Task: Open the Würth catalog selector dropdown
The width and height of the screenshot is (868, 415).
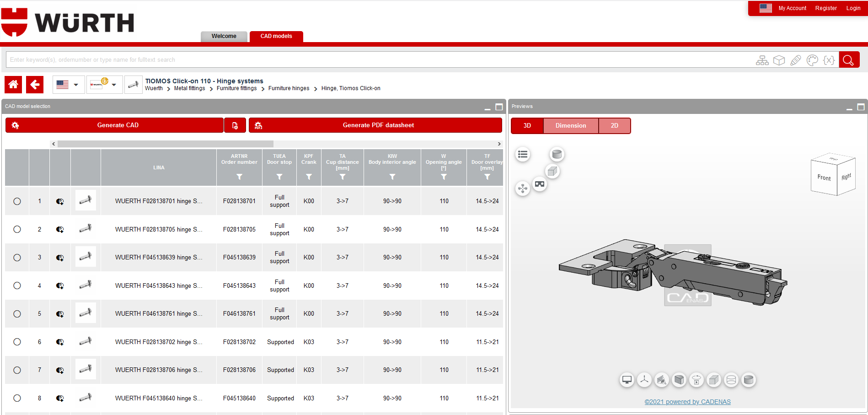Action: click(x=105, y=85)
